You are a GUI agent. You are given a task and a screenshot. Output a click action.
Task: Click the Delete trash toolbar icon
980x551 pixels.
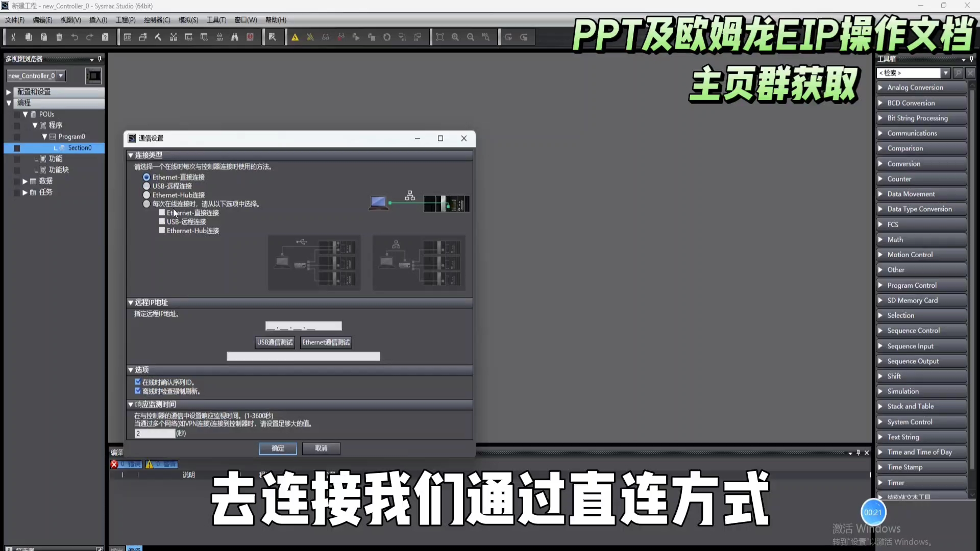pyautogui.click(x=59, y=37)
